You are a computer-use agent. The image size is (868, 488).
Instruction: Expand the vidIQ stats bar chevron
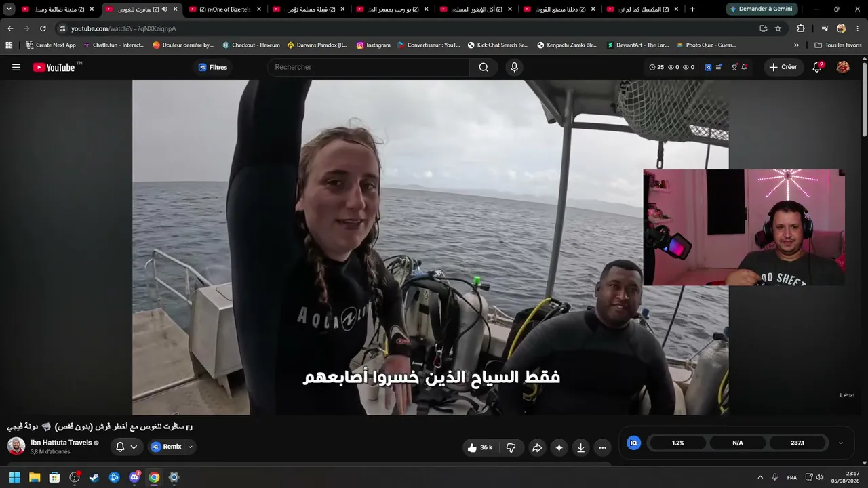[x=841, y=443]
